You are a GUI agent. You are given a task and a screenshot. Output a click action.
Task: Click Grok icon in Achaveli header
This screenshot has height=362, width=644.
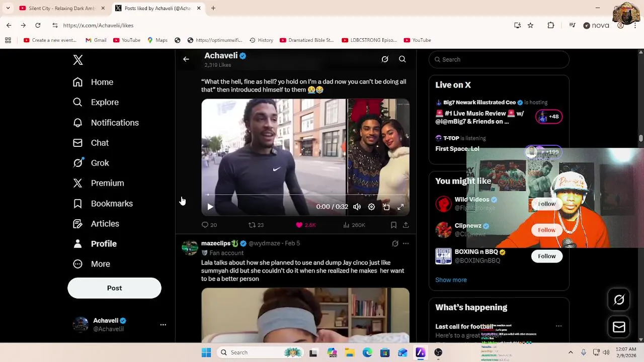[x=385, y=59]
